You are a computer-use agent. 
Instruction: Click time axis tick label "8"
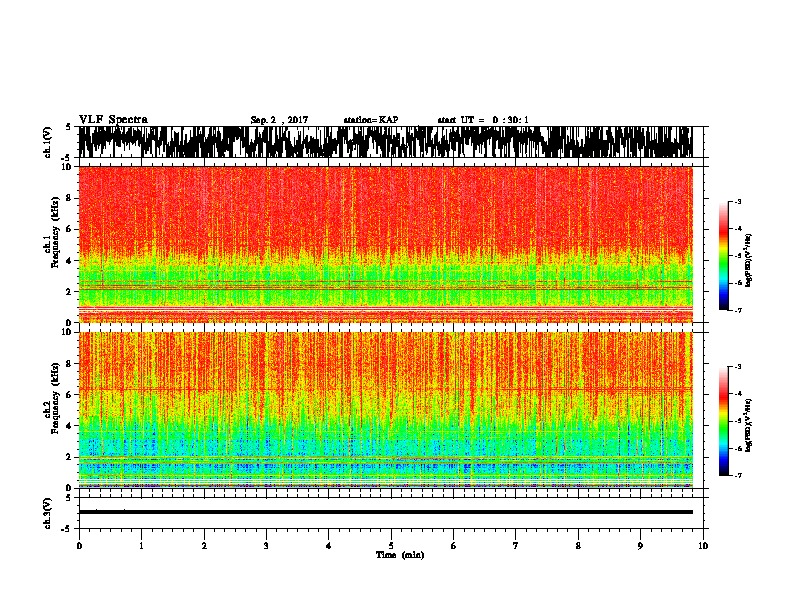pyautogui.click(x=578, y=546)
